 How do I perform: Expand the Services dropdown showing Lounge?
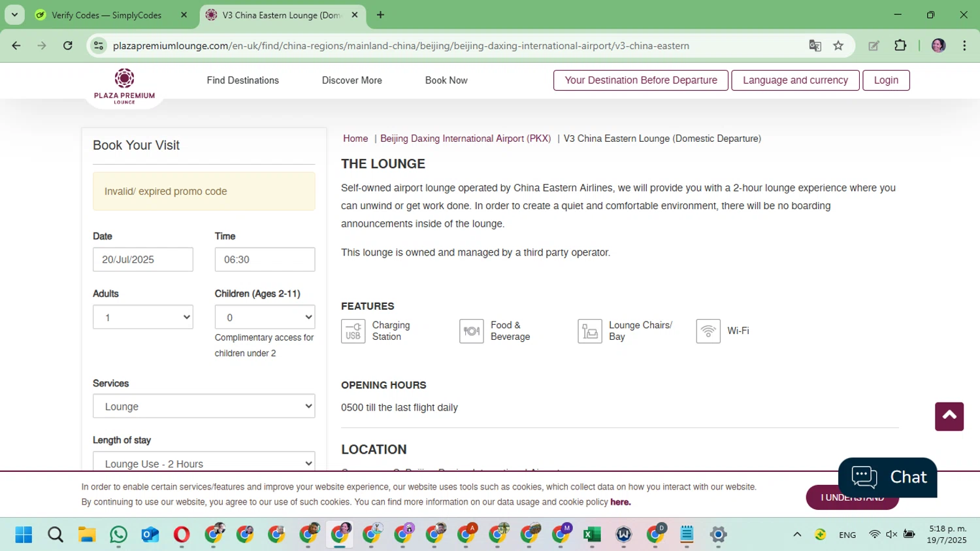[x=204, y=406]
